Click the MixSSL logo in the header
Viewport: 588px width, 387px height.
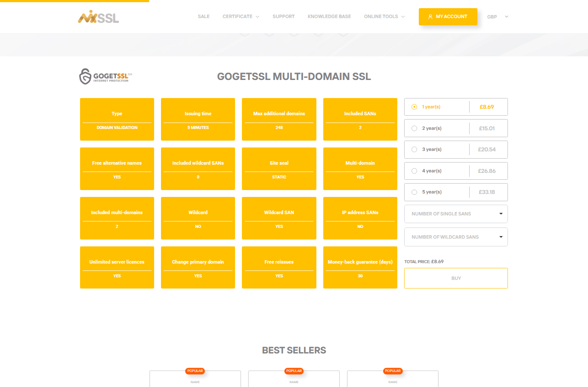[x=98, y=17]
